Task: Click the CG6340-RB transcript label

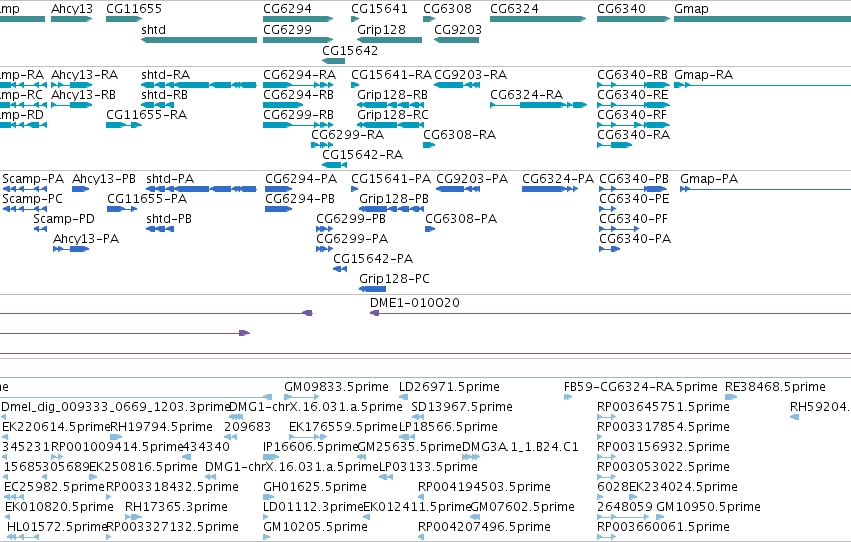Action: click(632, 74)
